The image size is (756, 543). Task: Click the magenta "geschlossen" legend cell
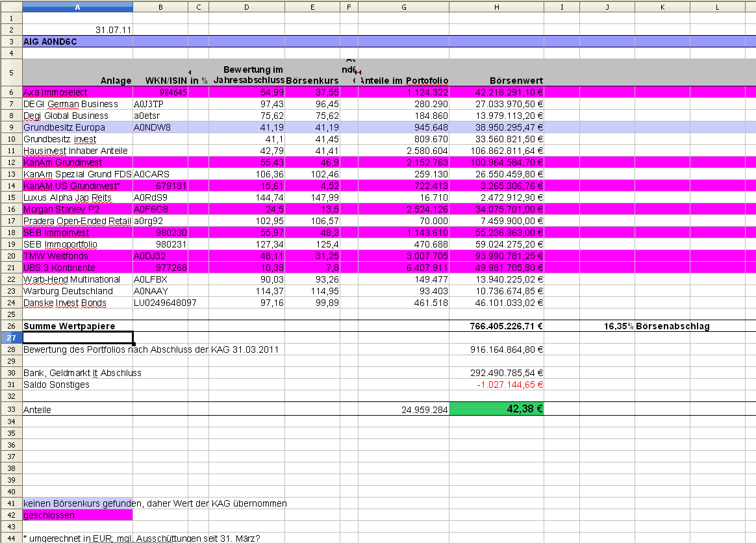(77, 515)
